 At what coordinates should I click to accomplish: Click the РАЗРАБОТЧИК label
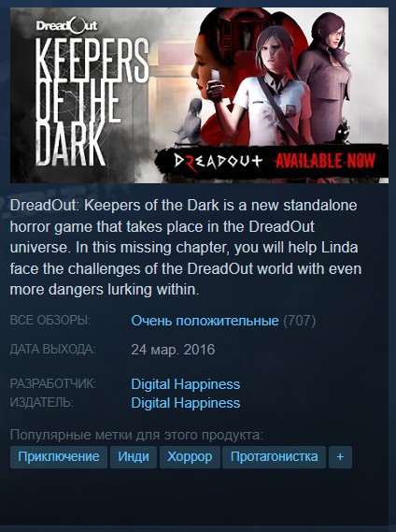pyautogui.click(x=53, y=384)
